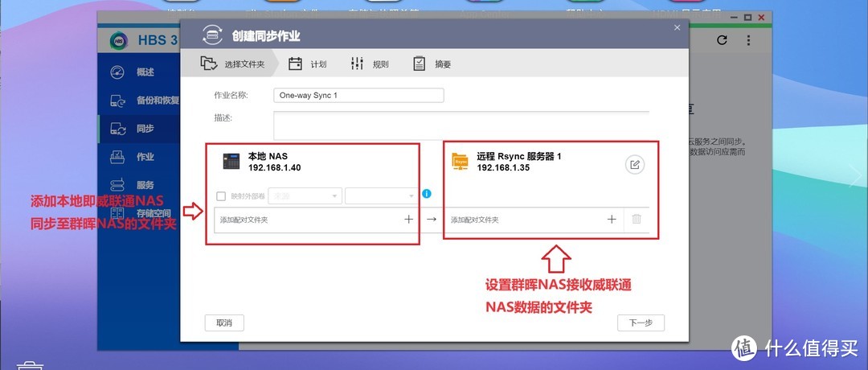Refresh the HBS 3 window
The height and width of the screenshot is (370, 868).
(x=722, y=40)
